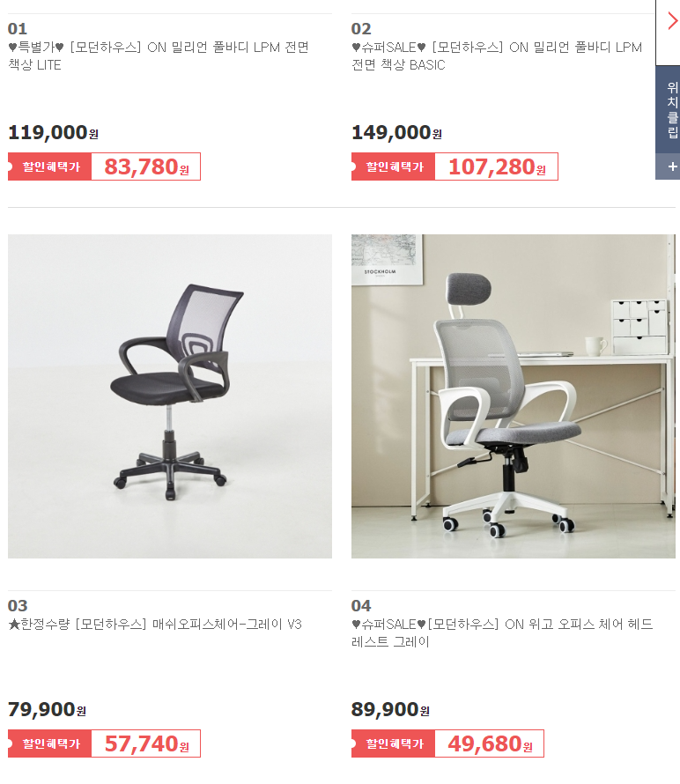The image size is (680, 784).
Task: Open the gray headrest chair image
Action: [513, 396]
